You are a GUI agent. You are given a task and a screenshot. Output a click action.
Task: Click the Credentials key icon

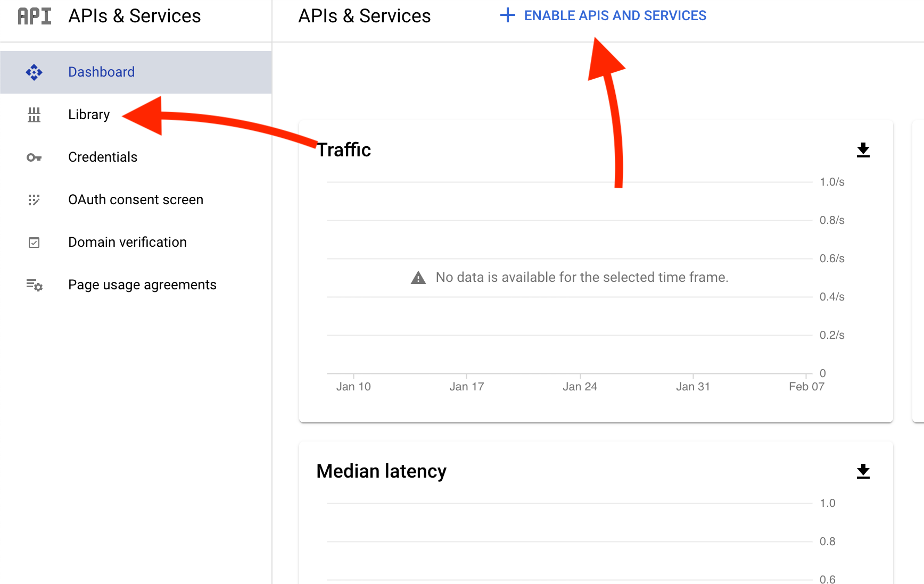[x=34, y=157]
